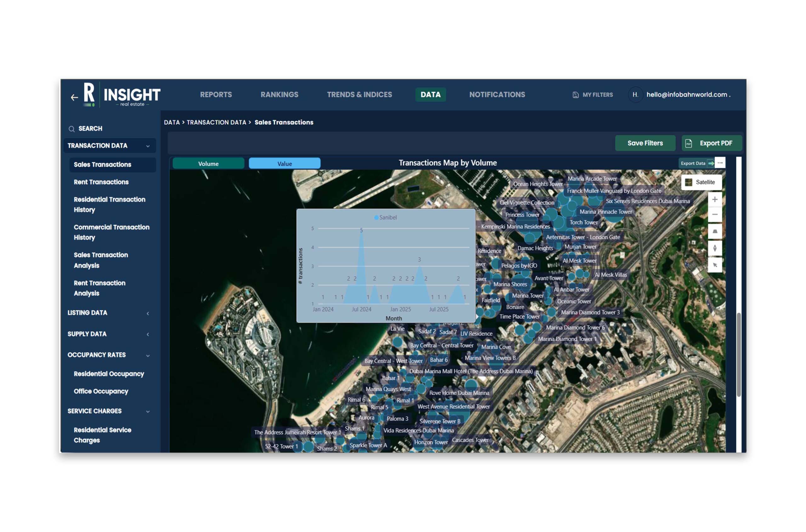Click the back arrow beside the Insight logo
Viewport: 806px width, 532px height.
click(x=74, y=98)
